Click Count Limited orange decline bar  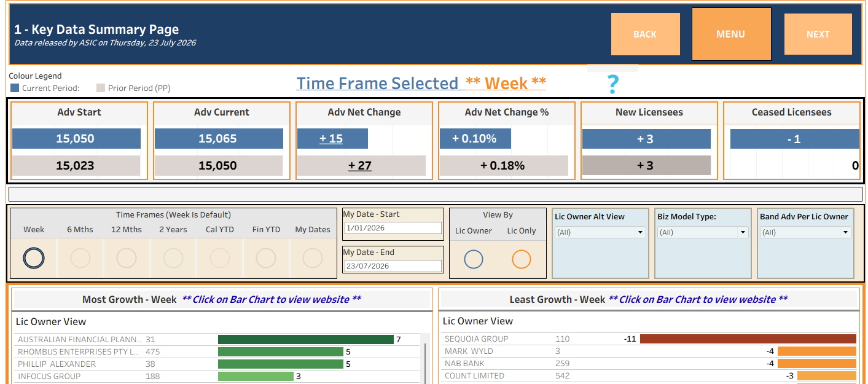tap(827, 375)
